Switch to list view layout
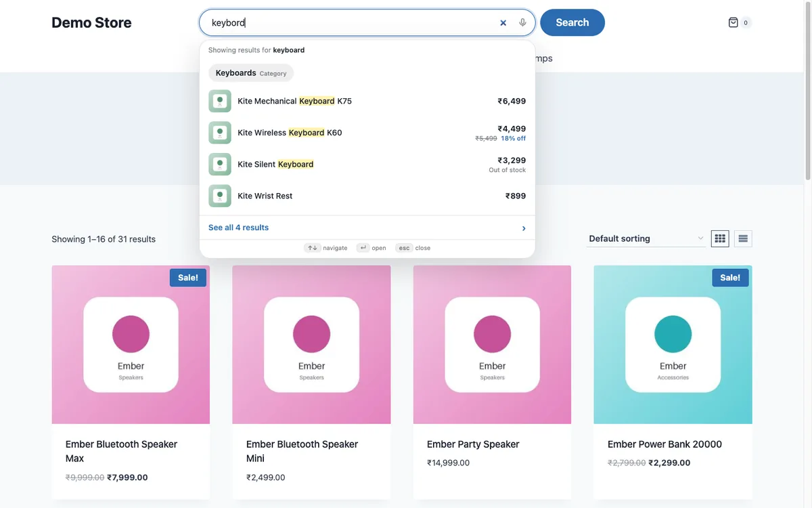The height and width of the screenshot is (508, 812). click(743, 238)
